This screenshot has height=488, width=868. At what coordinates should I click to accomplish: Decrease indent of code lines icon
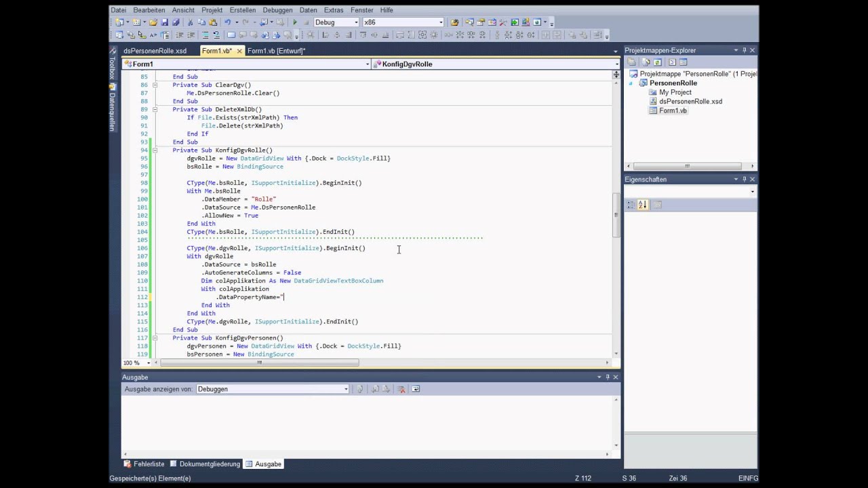click(x=179, y=35)
